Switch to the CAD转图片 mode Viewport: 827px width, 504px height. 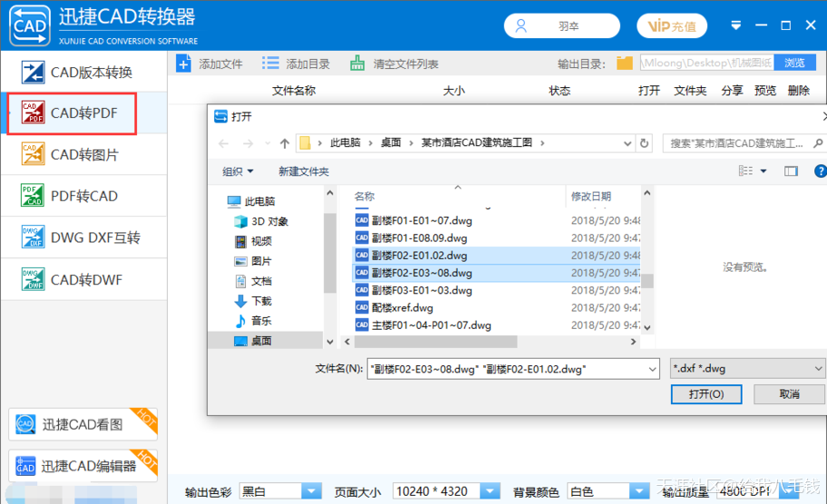coord(84,154)
